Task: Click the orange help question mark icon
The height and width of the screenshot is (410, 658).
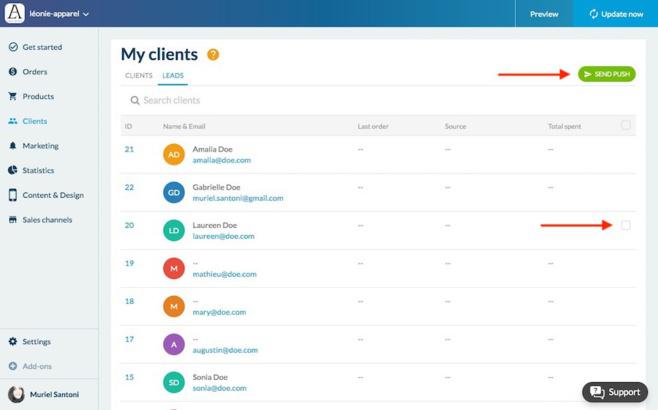Action: [213, 55]
